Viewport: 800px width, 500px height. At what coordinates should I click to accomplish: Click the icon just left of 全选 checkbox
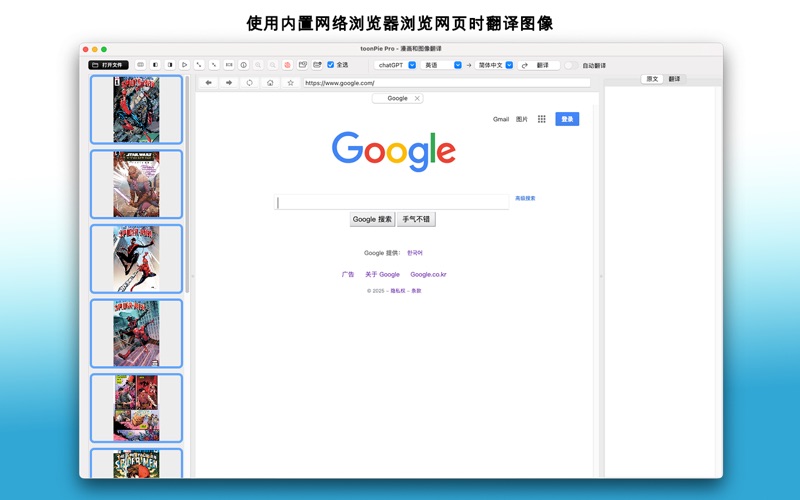317,65
